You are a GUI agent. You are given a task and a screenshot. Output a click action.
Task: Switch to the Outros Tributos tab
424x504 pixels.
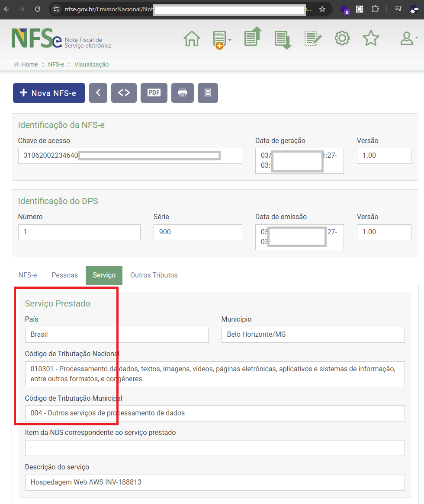(154, 275)
